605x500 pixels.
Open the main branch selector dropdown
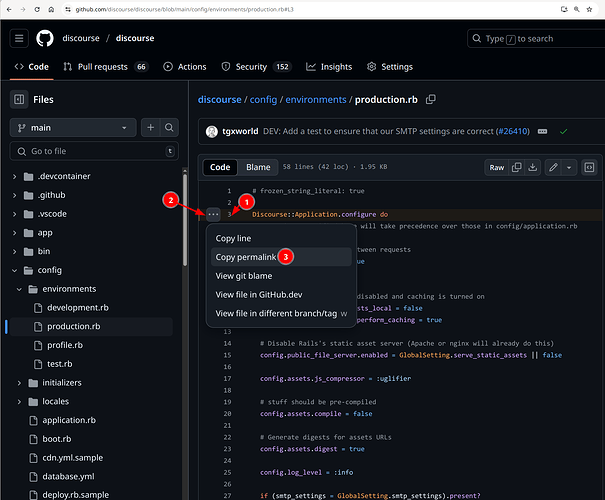point(73,128)
